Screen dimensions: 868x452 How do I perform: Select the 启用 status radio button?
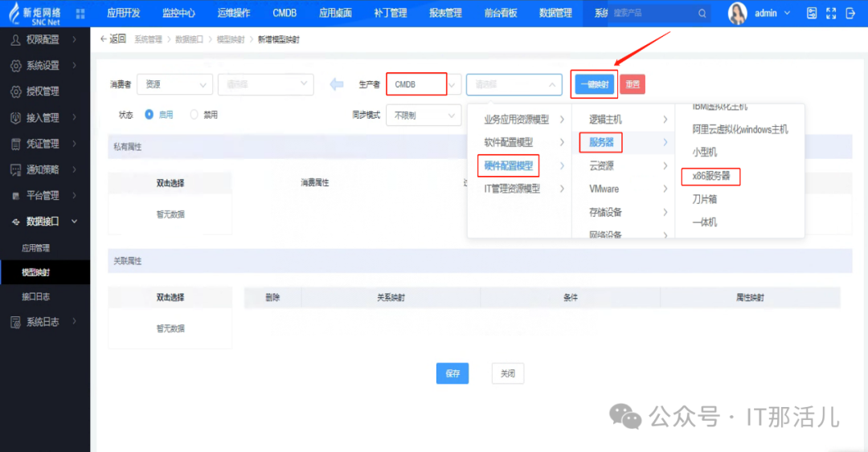coord(149,115)
